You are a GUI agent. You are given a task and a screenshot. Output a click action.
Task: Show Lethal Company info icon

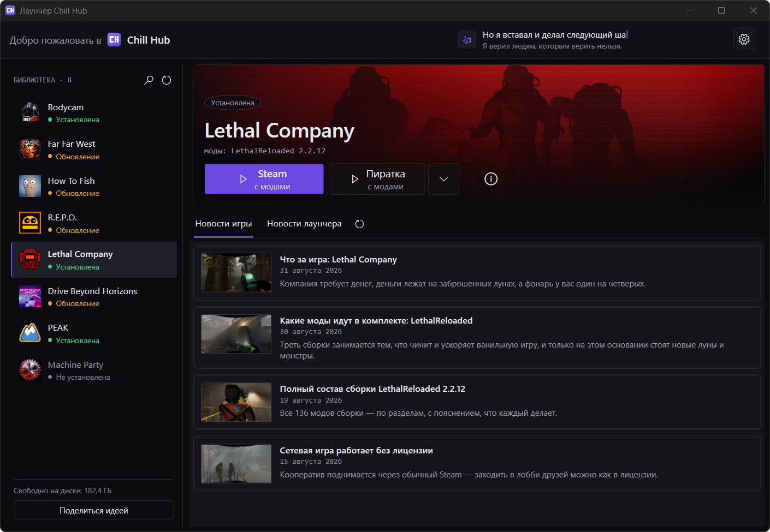click(491, 179)
